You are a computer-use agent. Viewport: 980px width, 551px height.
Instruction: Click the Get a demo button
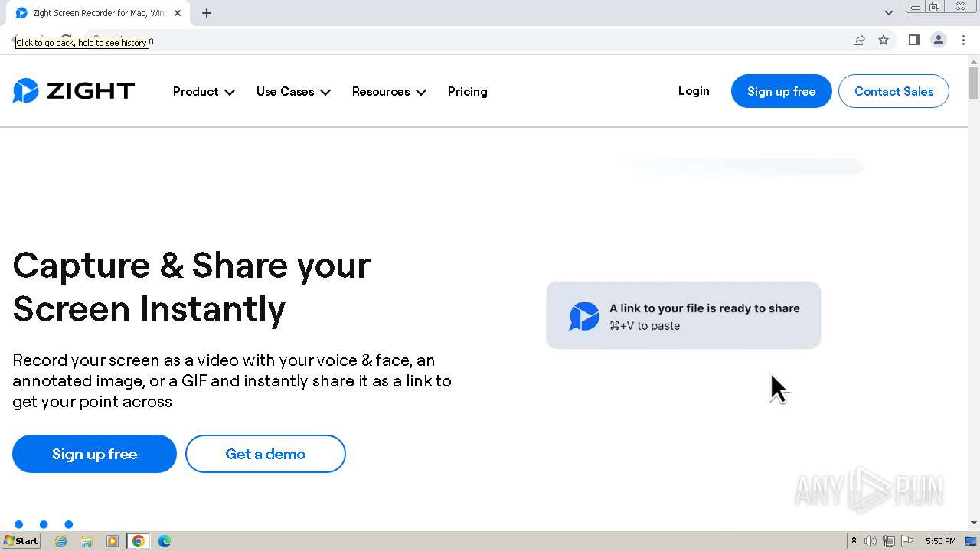pos(265,454)
